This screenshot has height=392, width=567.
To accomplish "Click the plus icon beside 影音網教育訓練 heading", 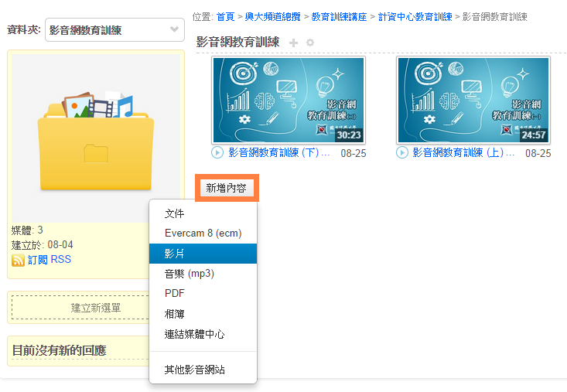I will 293,43.
